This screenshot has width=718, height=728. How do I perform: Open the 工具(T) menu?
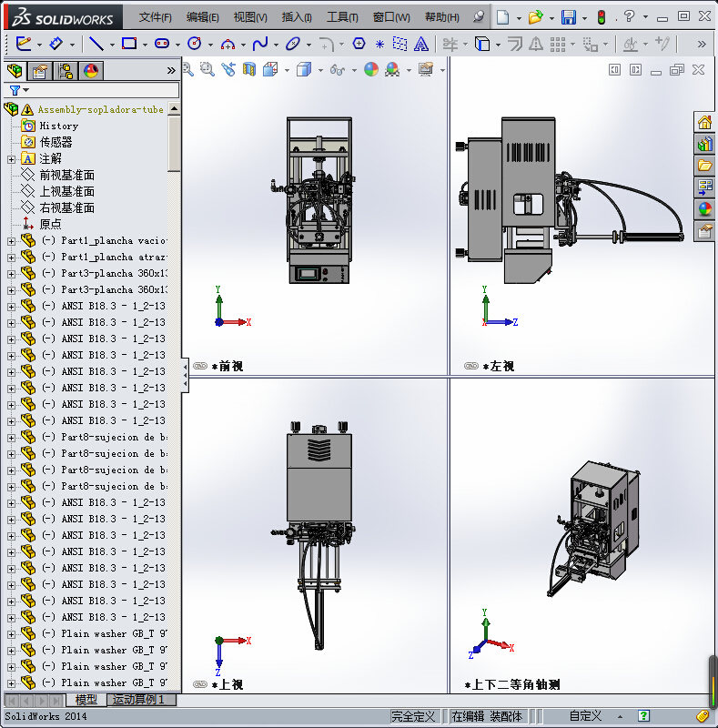point(342,17)
